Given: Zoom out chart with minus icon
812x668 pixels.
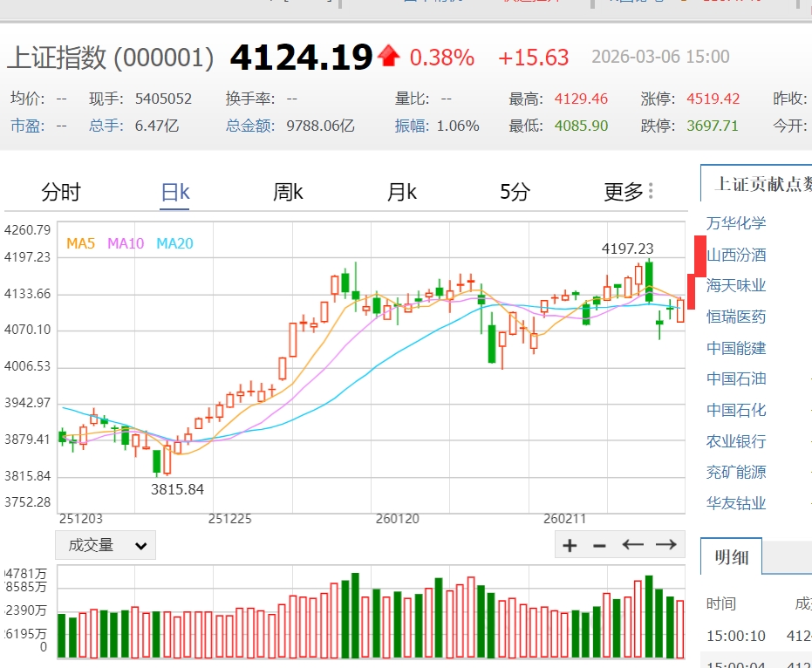Looking at the screenshot, I should point(600,546).
